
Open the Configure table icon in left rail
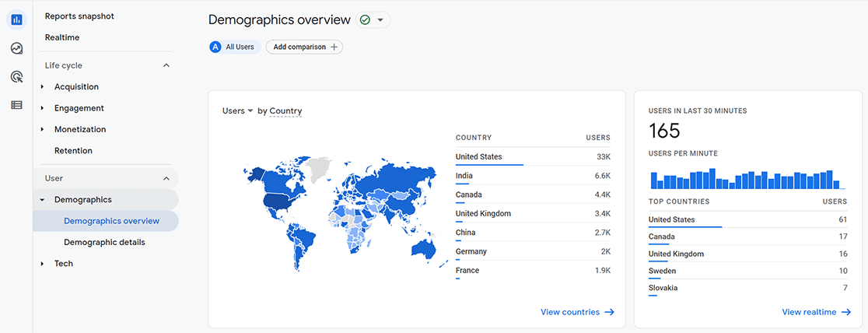click(16, 105)
